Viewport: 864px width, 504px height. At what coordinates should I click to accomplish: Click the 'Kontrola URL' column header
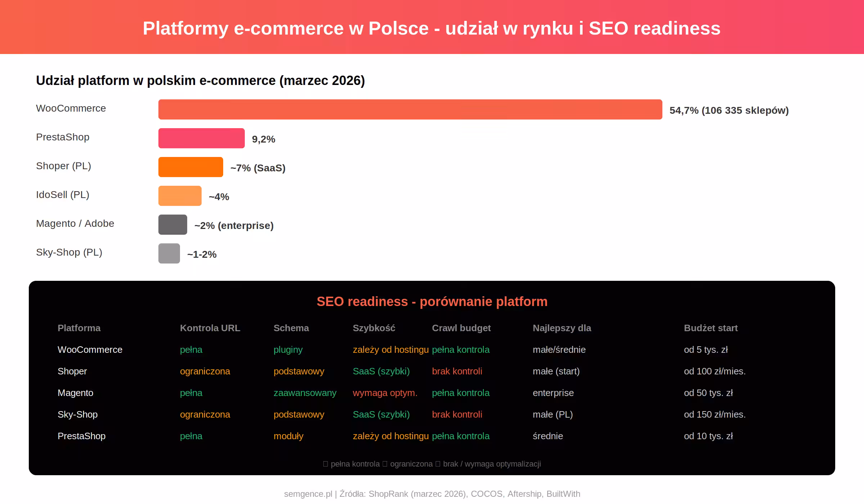[x=210, y=328]
